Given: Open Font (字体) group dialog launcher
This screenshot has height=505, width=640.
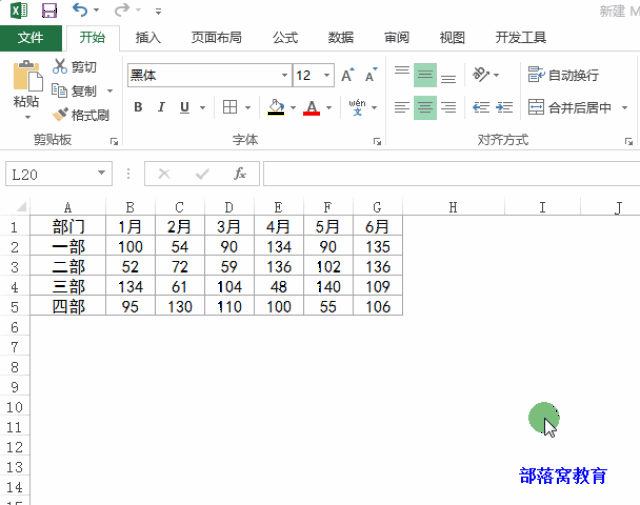Looking at the screenshot, I should point(377,141).
